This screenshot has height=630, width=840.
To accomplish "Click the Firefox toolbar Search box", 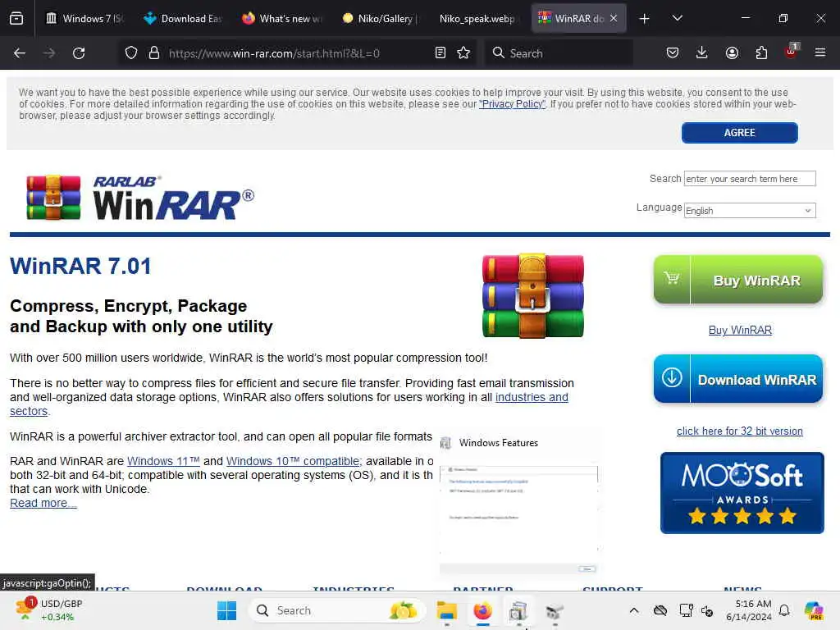I will tap(559, 53).
